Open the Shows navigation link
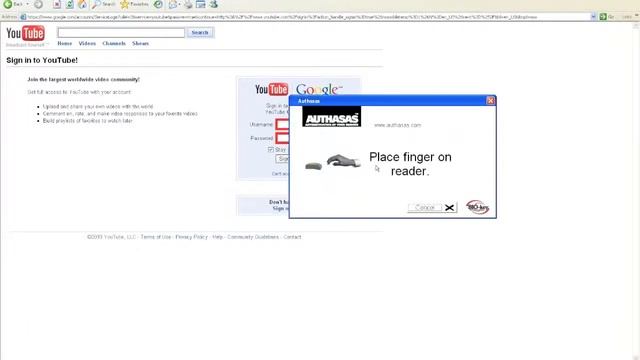 pyautogui.click(x=140, y=43)
